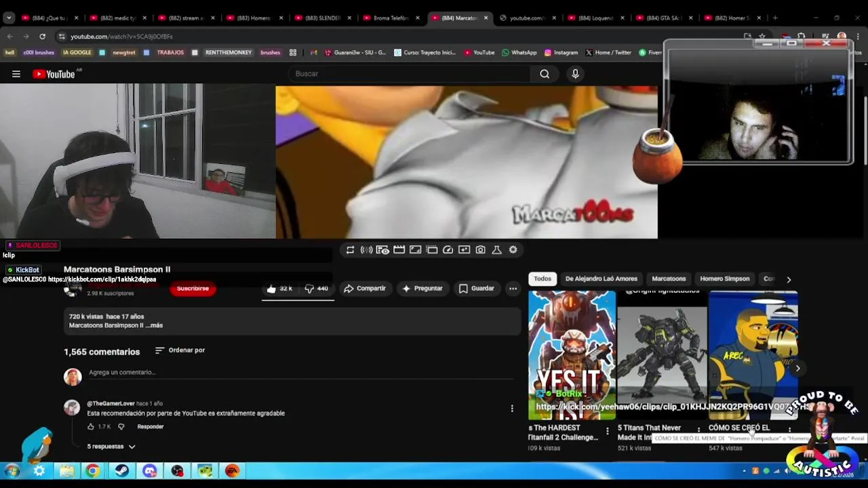The height and width of the screenshot is (488, 868).
Task: Click Responder under TheGamerLover's comment
Action: tap(151, 427)
